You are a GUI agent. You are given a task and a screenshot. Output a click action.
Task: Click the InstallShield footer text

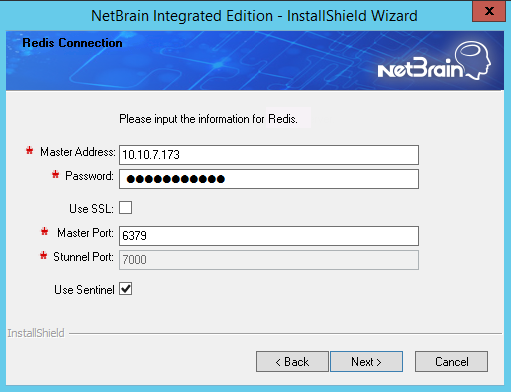pos(36,333)
